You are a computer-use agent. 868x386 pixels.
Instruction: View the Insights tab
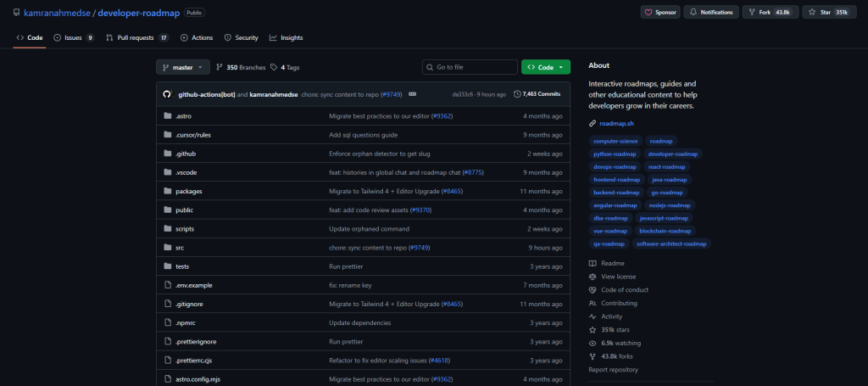pyautogui.click(x=287, y=37)
